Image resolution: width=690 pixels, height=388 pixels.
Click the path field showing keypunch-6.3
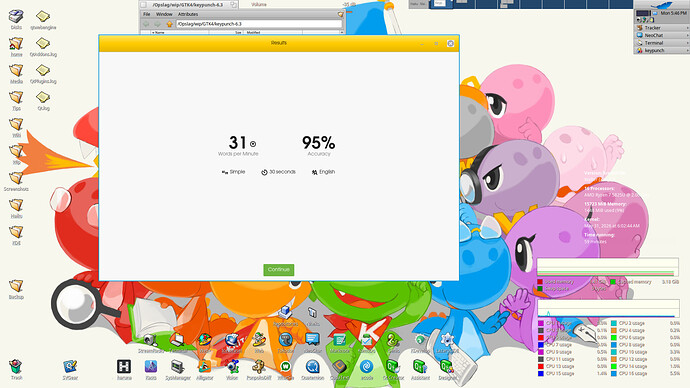coord(259,24)
